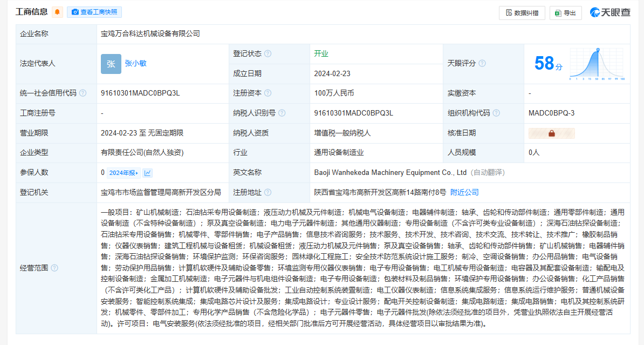Click 0人 staff size value
Viewport: 644px width, 345px height.
click(534, 153)
